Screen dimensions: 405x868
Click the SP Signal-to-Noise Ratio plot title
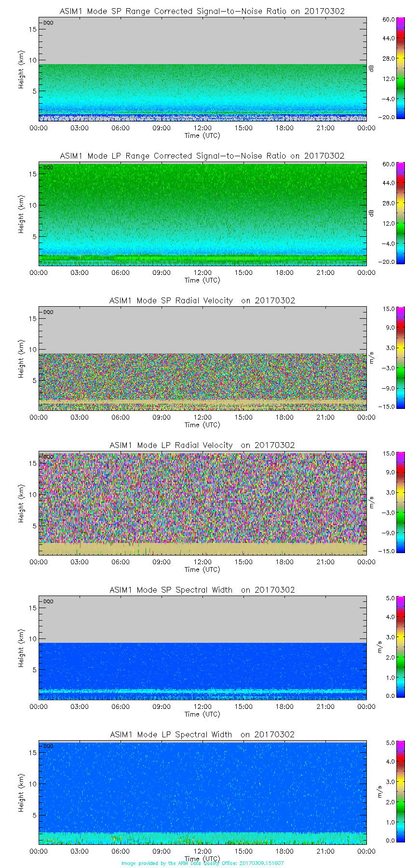202,11
